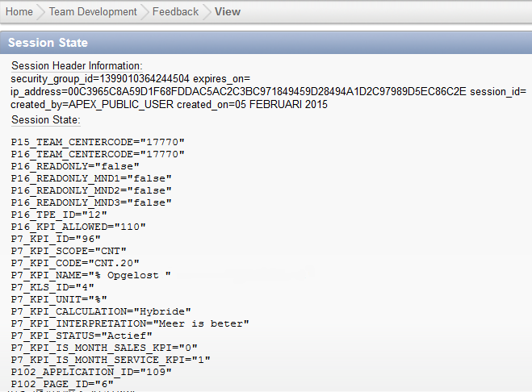This screenshot has width=532, height=392.
Task: Click the Session State region header
Action: (x=48, y=43)
